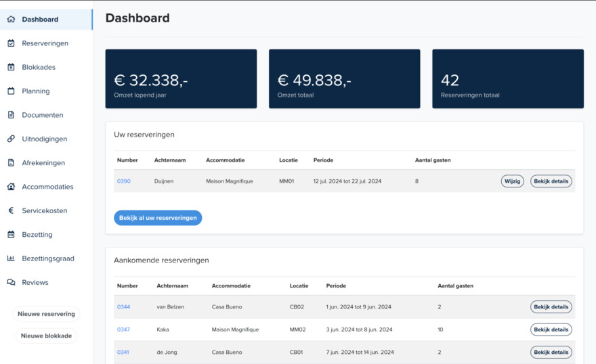This screenshot has height=364, width=596.
Task: Click Bekijk details for reservation 0390
Action: point(551,181)
